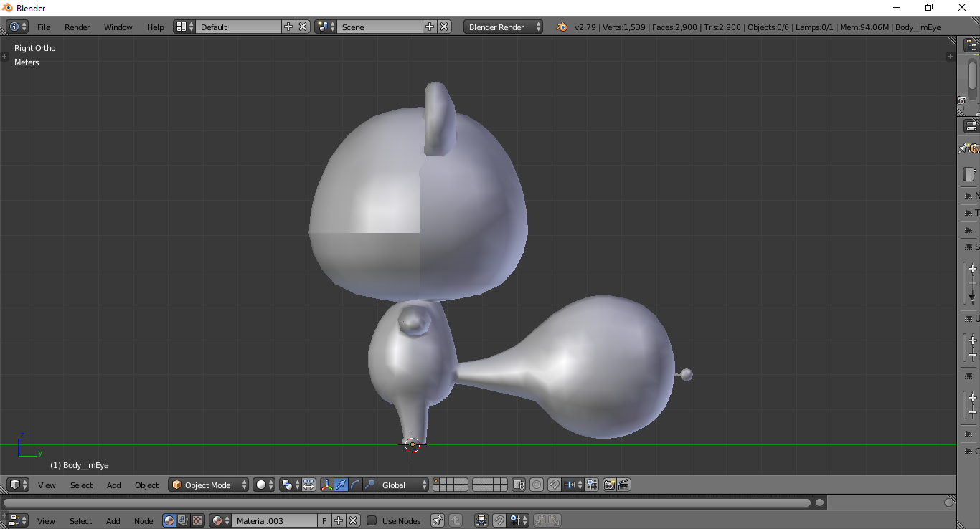980x529 pixels.
Task: Open the Node editor Add menu
Action: tap(113, 521)
